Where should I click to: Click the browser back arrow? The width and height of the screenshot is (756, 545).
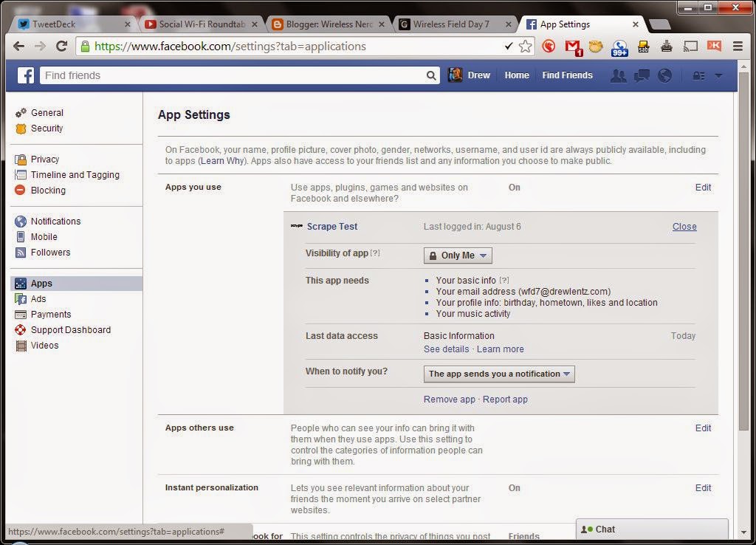pyautogui.click(x=18, y=47)
